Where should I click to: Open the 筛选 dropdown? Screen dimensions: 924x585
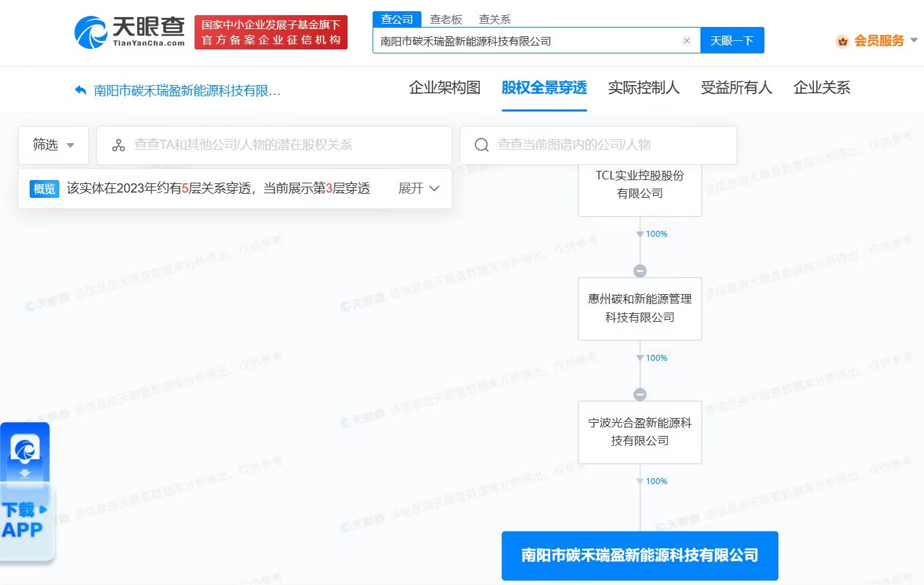tap(53, 144)
